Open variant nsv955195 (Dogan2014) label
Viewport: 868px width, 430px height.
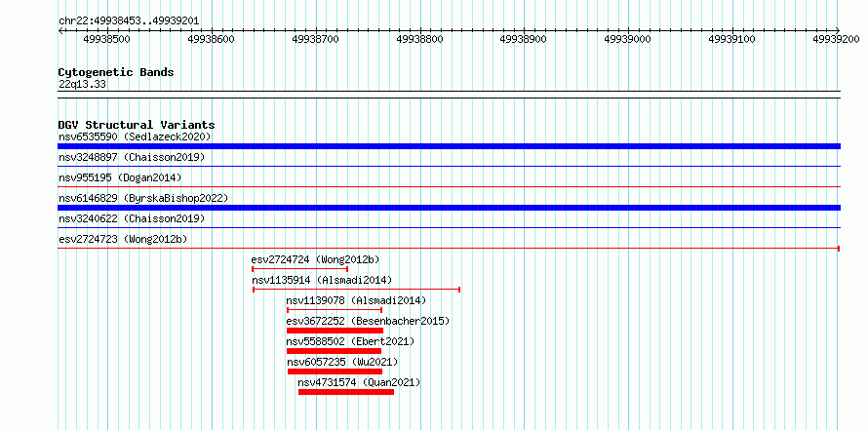point(120,177)
